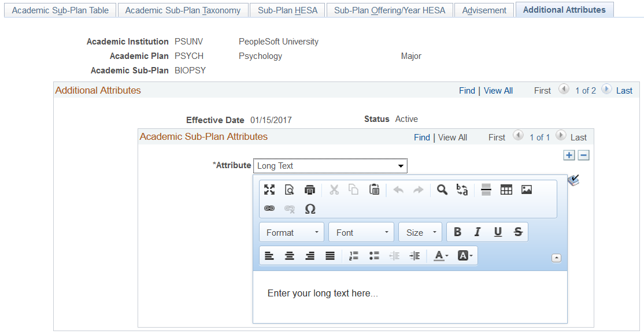Click the Print icon in the editor
This screenshot has height=334, width=644.
pos(310,190)
